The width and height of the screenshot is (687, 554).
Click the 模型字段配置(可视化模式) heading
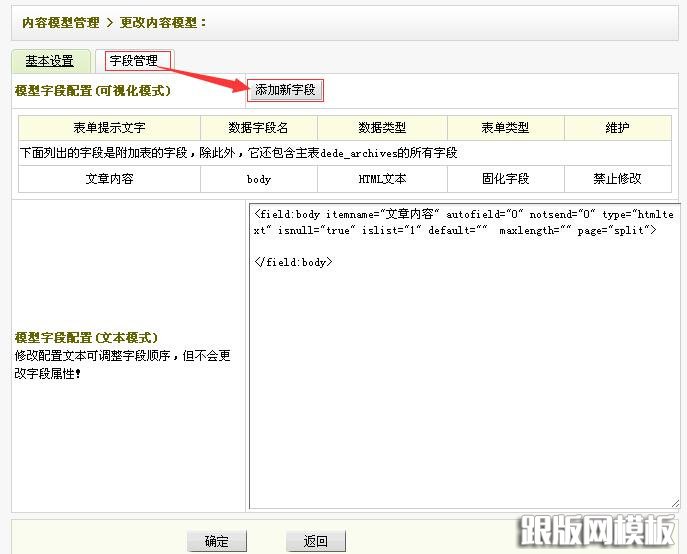(92, 90)
